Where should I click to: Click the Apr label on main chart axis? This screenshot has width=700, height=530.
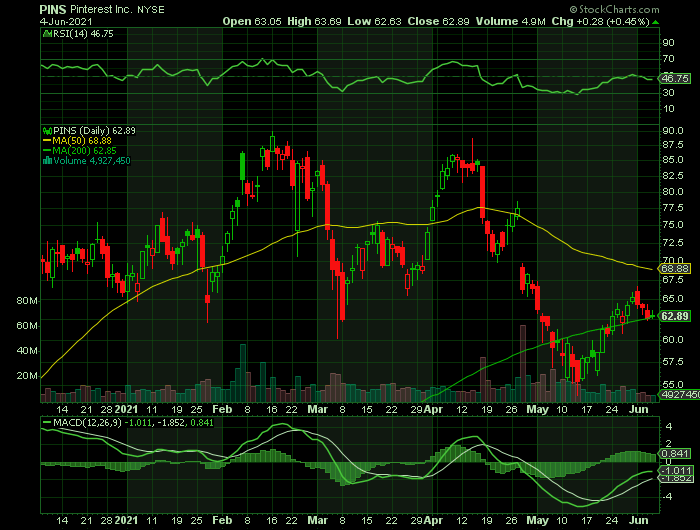pyautogui.click(x=431, y=409)
